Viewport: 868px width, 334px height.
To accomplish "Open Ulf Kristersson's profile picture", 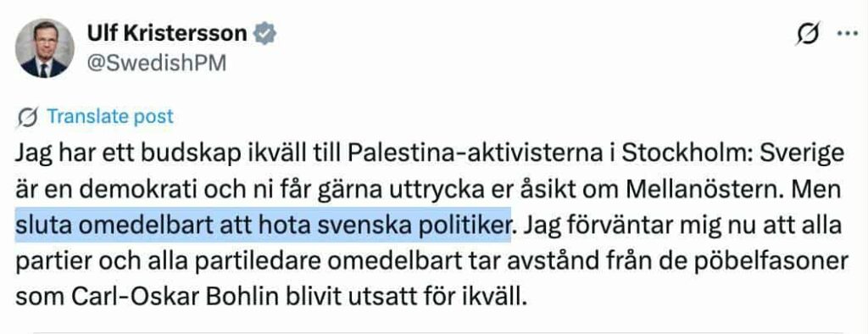I will coord(44,48).
